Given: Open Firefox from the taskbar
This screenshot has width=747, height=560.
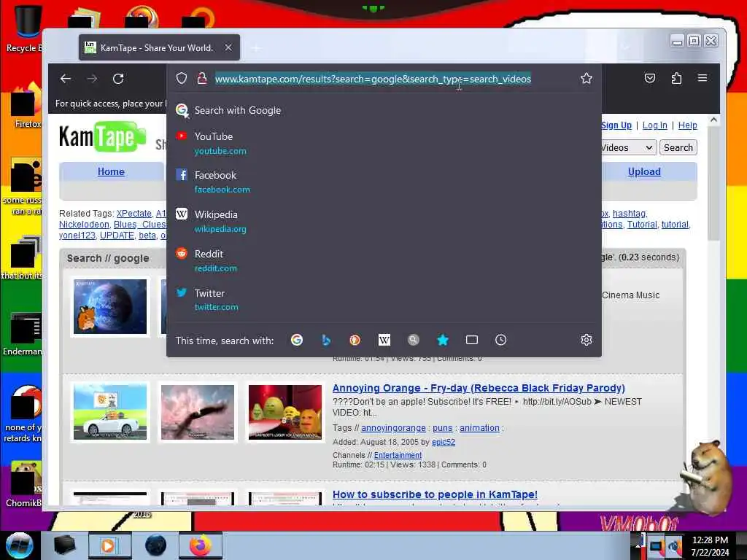Looking at the screenshot, I should pyautogui.click(x=201, y=545).
